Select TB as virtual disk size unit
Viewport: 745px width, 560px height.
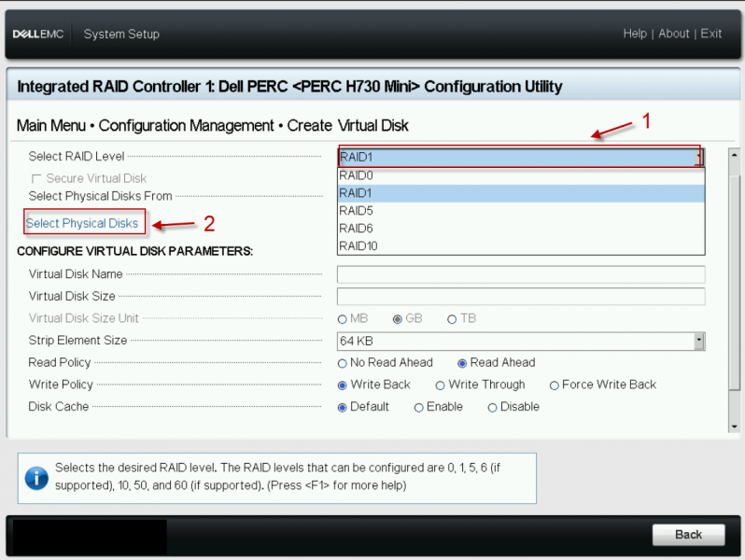click(452, 319)
